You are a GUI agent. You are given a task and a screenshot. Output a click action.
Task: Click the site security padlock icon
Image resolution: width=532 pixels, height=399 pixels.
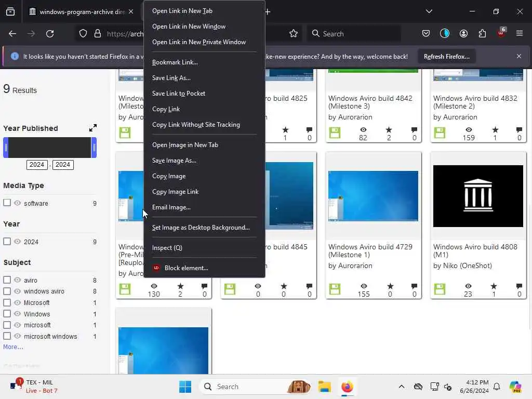(98, 34)
